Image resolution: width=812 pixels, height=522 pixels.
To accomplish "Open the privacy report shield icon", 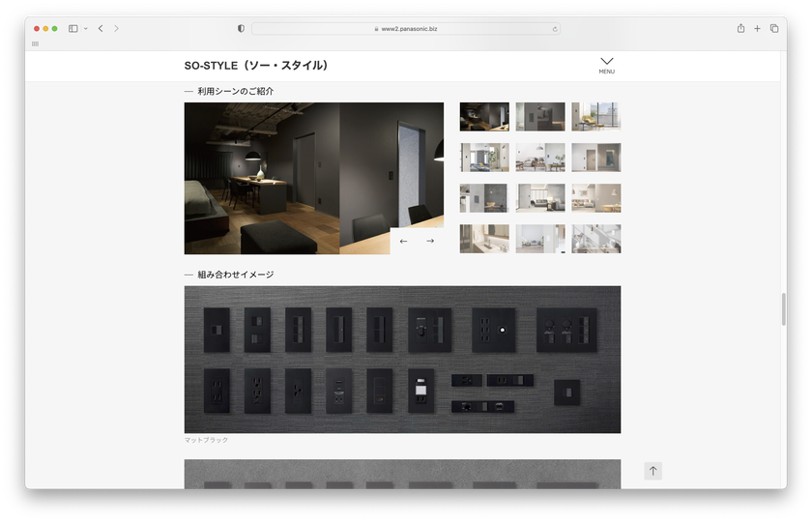I will click(x=241, y=28).
